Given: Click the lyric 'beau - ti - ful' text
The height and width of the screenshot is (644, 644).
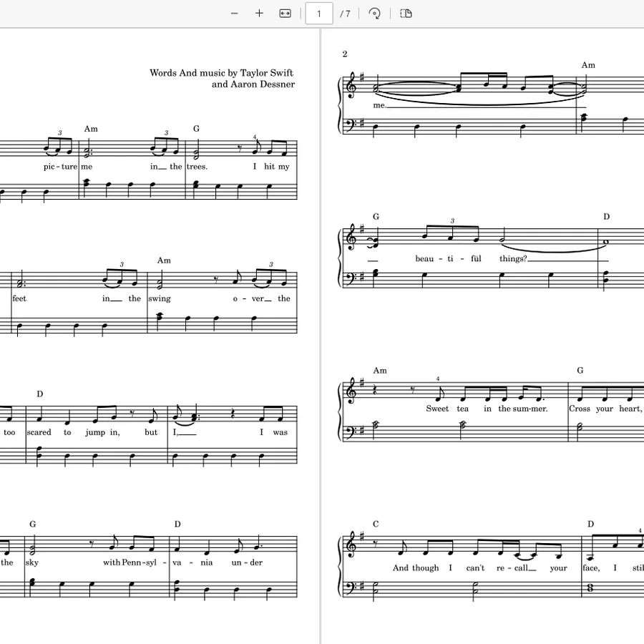Looking at the screenshot, I should (x=448, y=258).
